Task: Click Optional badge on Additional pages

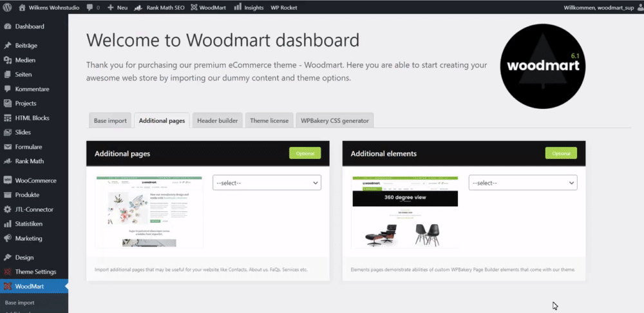Action: click(x=305, y=153)
